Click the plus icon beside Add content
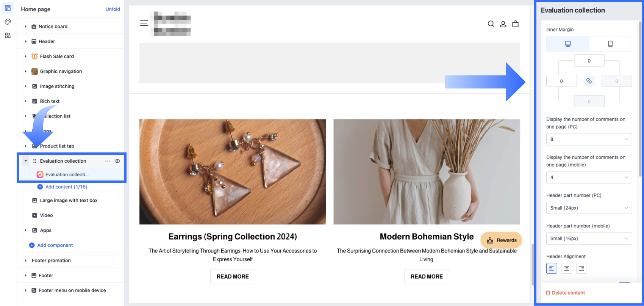This screenshot has height=306, width=644. (x=40, y=187)
